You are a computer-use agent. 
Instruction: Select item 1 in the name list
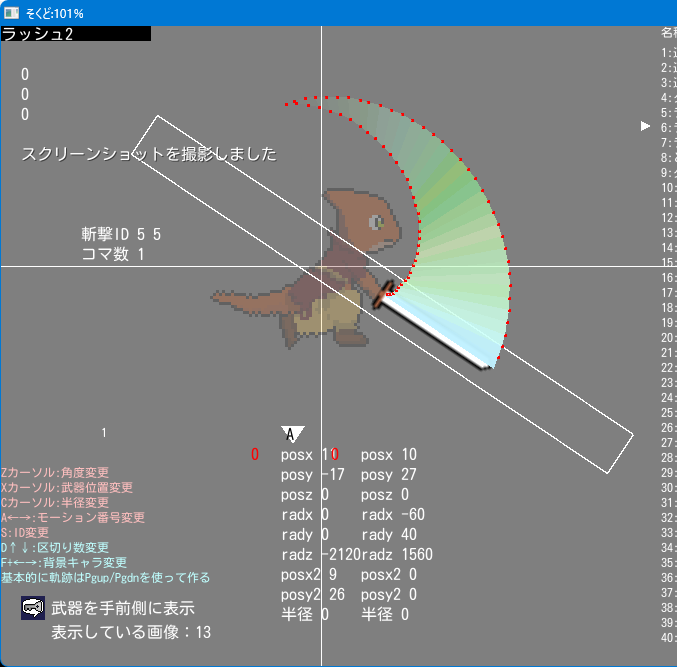point(668,52)
